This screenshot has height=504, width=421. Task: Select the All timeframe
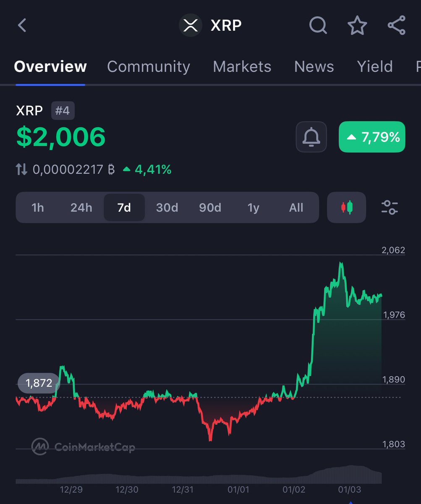pyautogui.click(x=295, y=207)
